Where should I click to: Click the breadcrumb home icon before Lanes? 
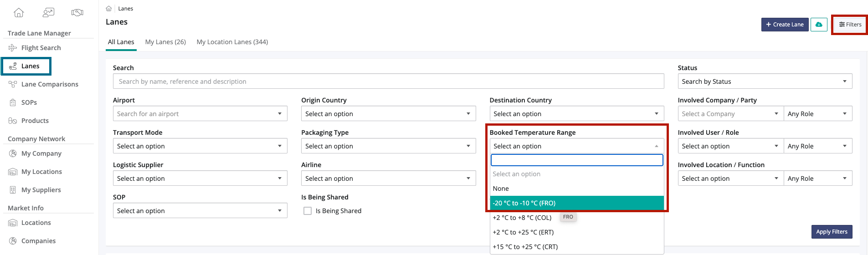(109, 9)
